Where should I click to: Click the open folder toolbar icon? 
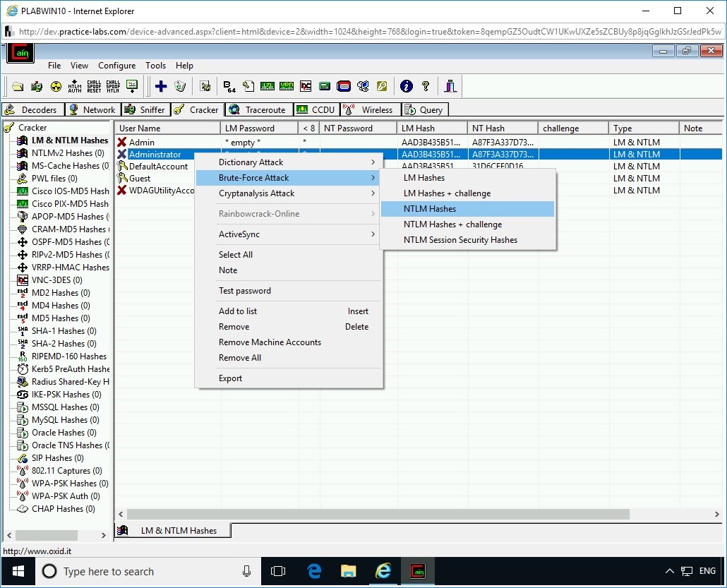(x=18, y=86)
